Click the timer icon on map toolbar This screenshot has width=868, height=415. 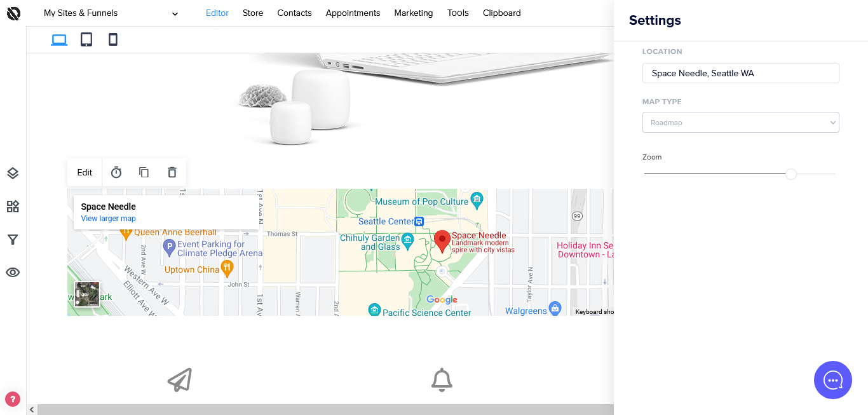116,172
